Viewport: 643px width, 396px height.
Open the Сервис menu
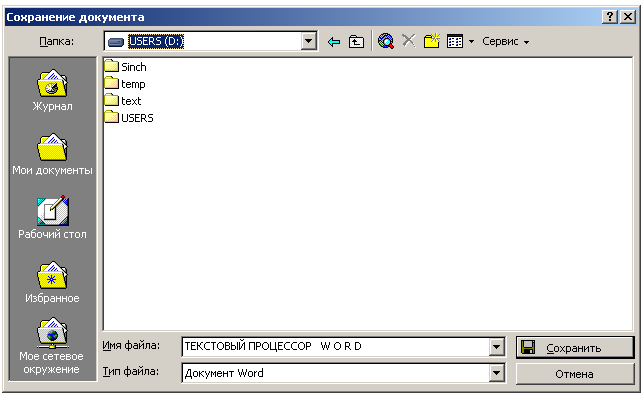click(x=505, y=41)
